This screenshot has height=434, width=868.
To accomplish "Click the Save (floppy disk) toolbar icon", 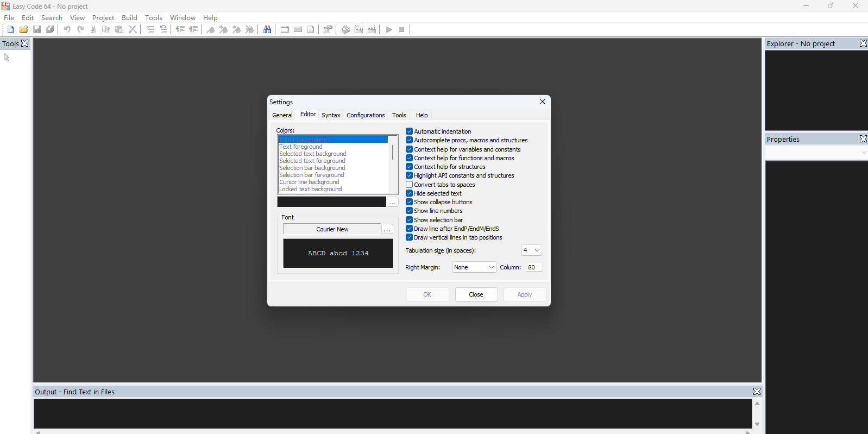I will click(x=37, y=29).
